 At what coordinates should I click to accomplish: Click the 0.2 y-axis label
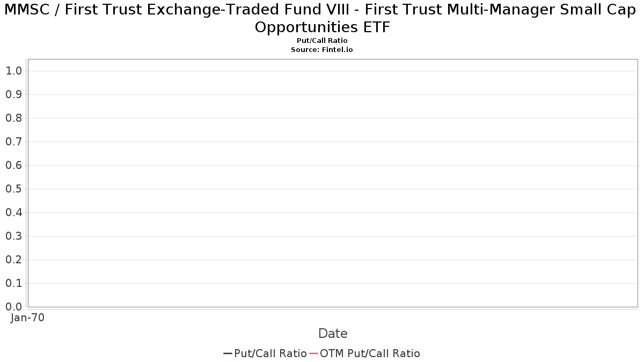[x=13, y=260]
